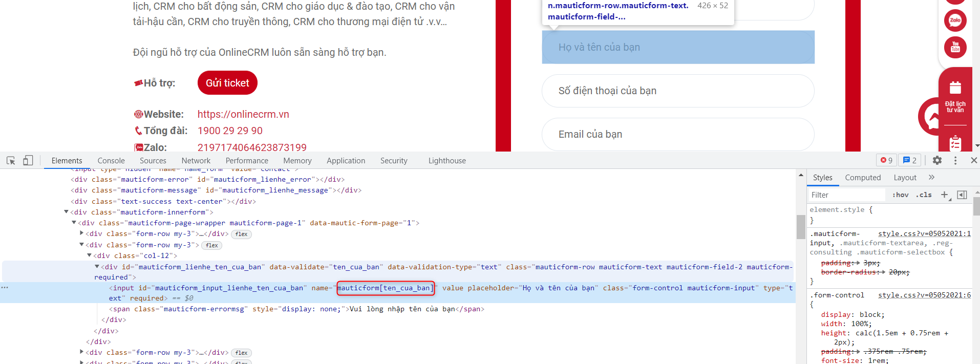
Task: Switch to the Sources tab
Action: pyautogui.click(x=153, y=161)
